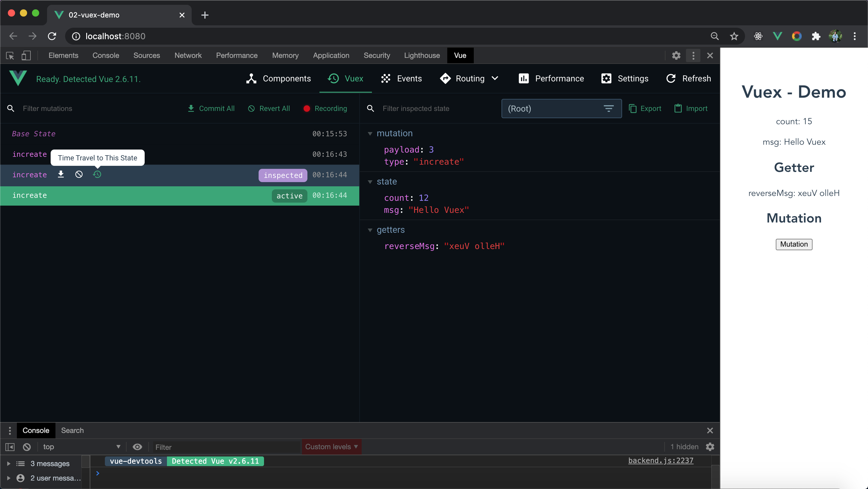This screenshot has height=489, width=868.
Task: Click the commit download icon on inspected mutation
Action: [x=61, y=175]
